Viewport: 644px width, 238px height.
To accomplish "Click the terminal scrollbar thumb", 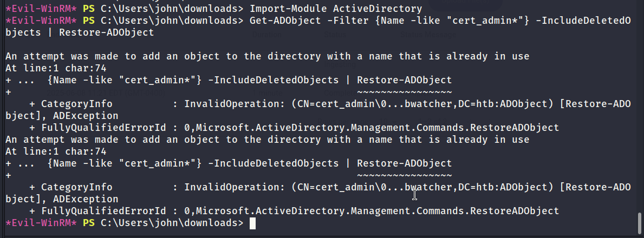I will [640, 223].
